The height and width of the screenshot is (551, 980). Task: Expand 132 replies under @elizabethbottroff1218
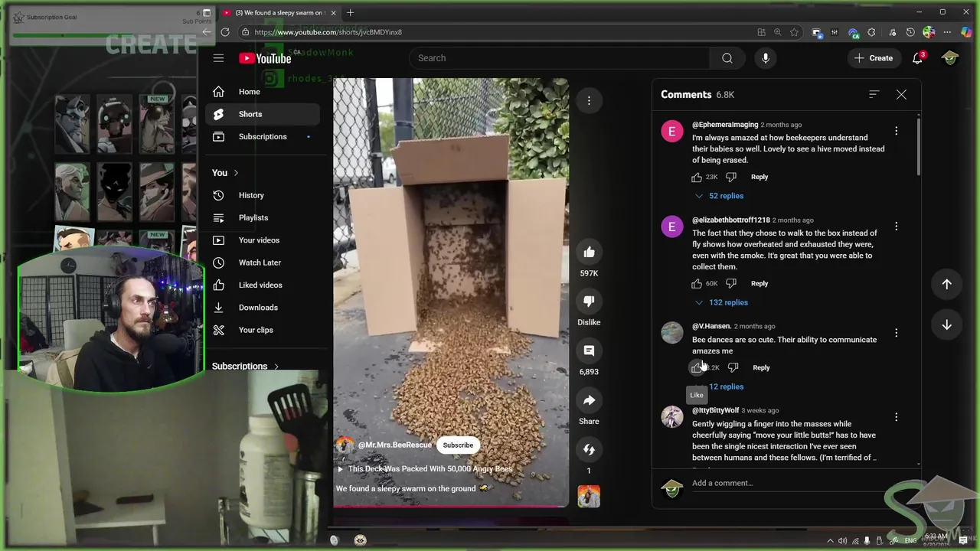721,302
